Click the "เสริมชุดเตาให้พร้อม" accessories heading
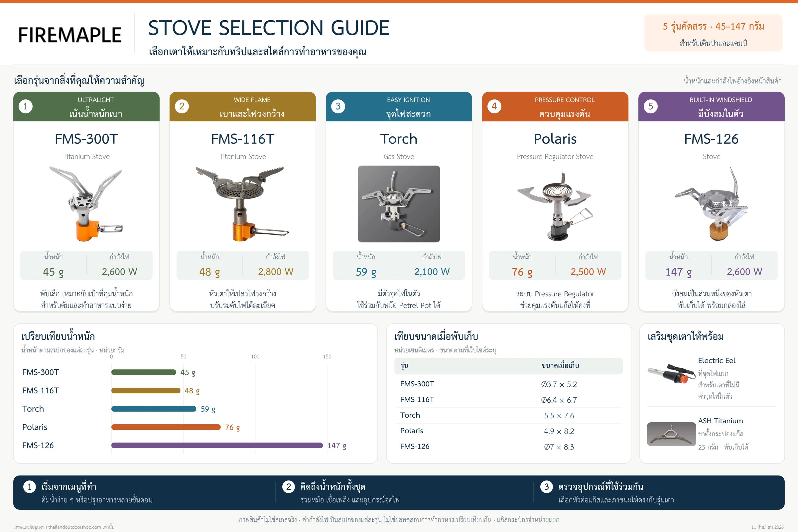Viewport: 798px width, 532px height. [686, 336]
